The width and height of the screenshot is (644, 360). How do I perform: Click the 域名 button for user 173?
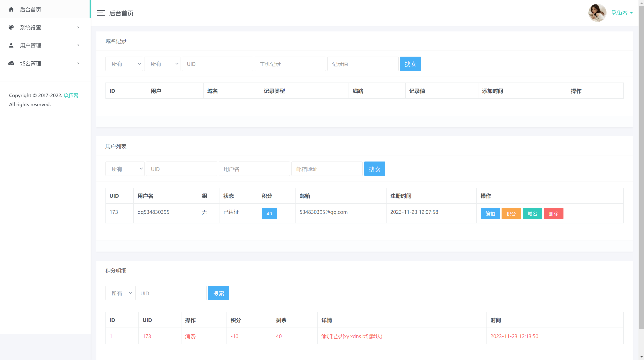pyautogui.click(x=533, y=214)
